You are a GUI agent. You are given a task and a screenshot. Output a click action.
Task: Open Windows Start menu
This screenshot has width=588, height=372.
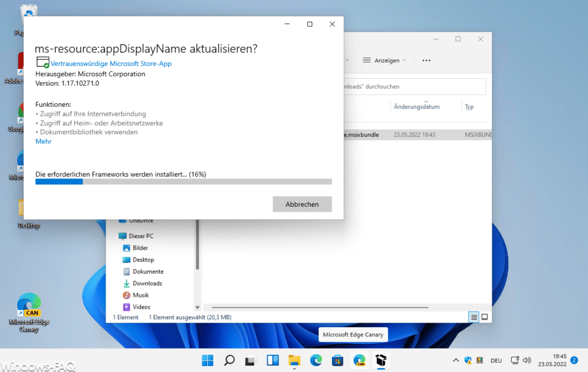coord(207,361)
